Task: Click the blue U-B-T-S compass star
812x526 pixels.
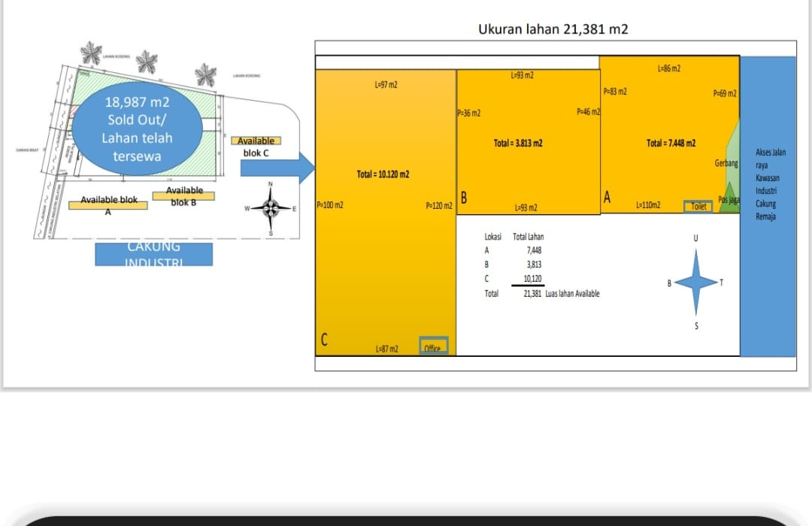Action: [696, 282]
